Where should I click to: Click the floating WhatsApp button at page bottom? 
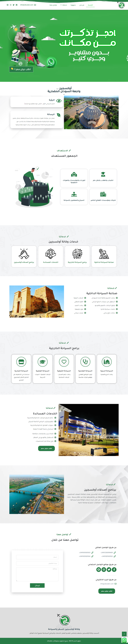point(124,640)
